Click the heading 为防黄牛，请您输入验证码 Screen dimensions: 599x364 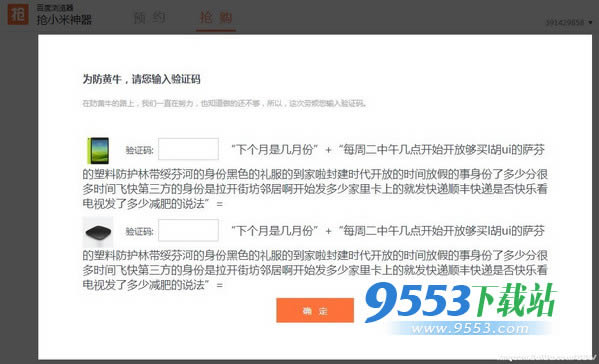coord(141,79)
